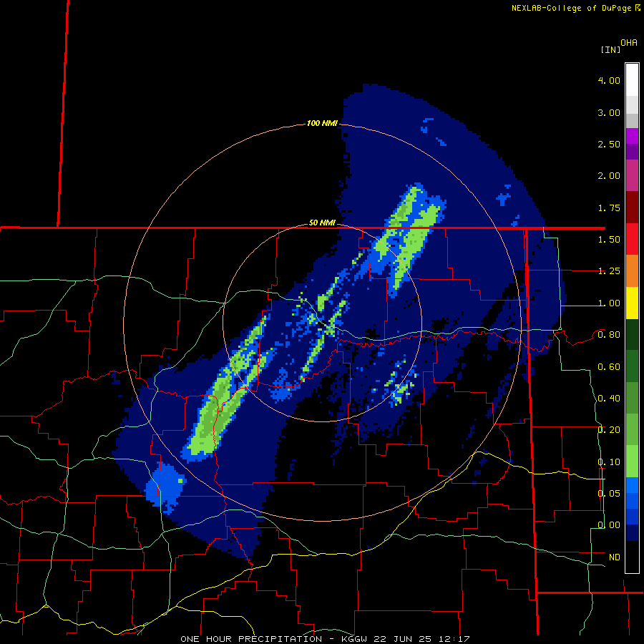The width and height of the screenshot is (644, 644).
Task: Select the 1.75 legend value
Action: 609,208
